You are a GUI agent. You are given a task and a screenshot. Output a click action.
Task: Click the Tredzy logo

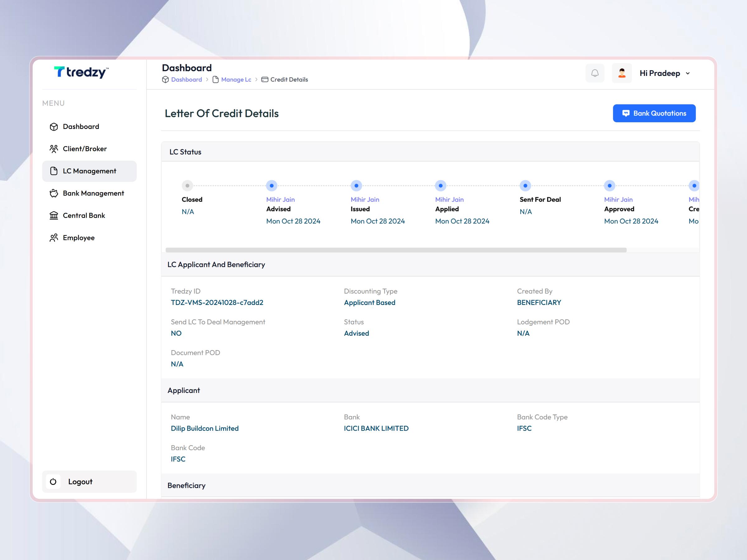coord(81,72)
